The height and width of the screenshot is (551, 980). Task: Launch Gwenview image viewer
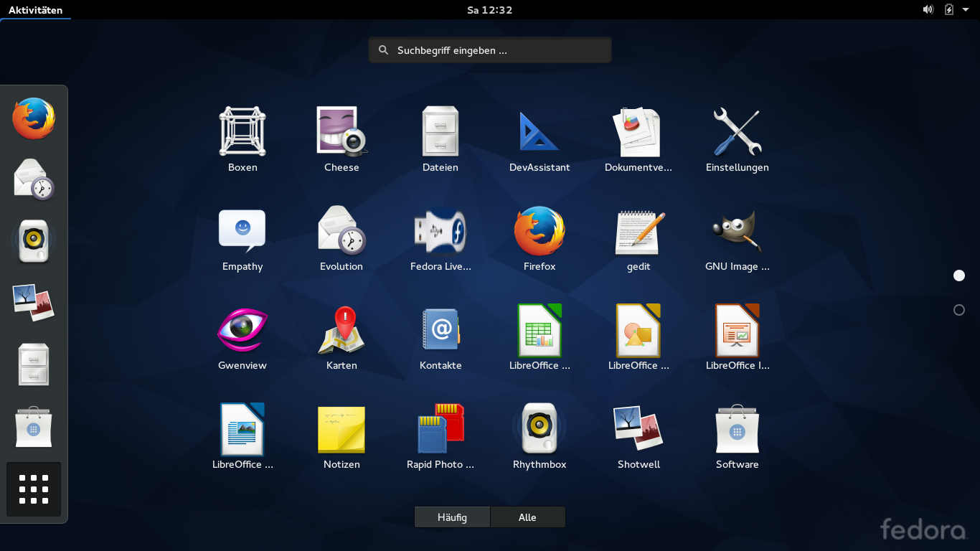[242, 330]
